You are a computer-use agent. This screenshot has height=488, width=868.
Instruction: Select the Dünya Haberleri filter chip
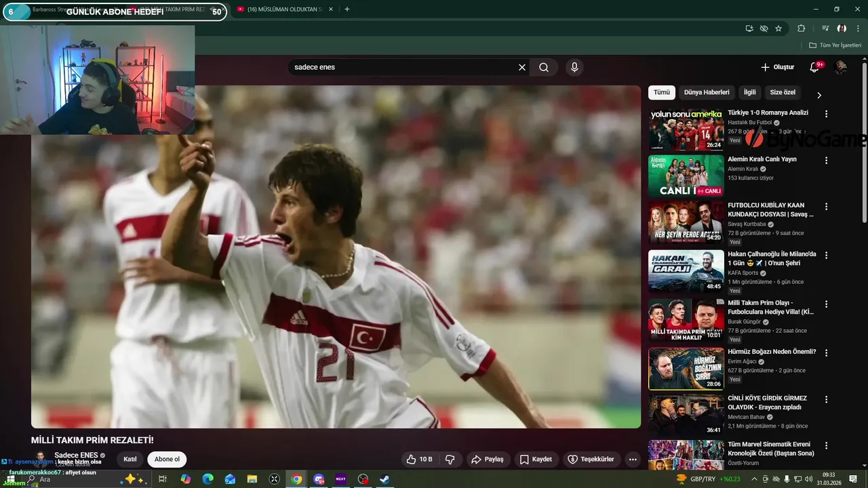click(707, 92)
